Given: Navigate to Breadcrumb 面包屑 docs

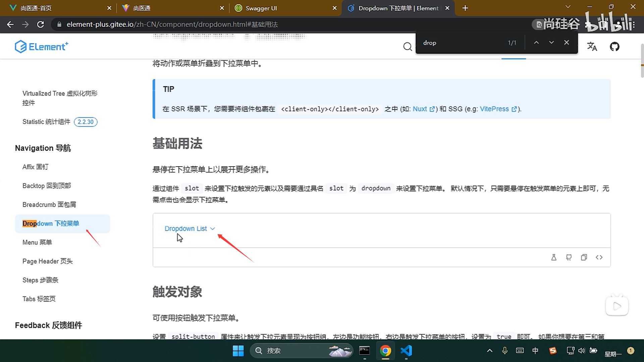Looking at the screenshot, I should point(49,204).
